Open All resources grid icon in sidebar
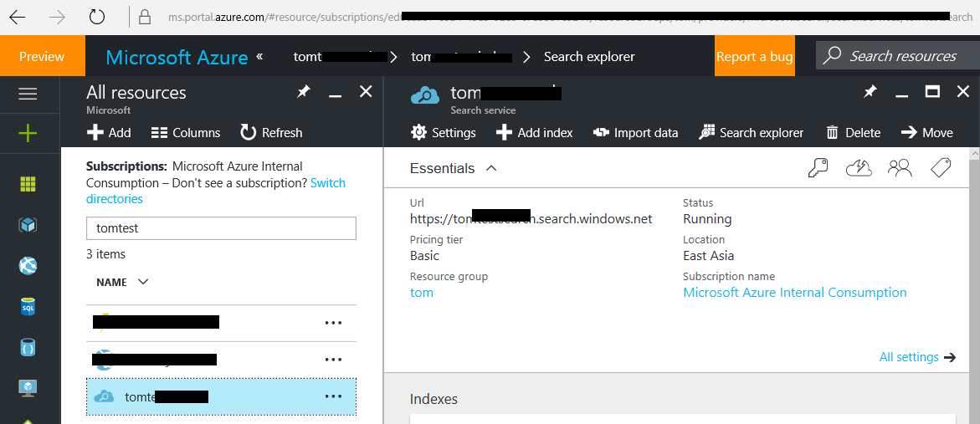 pyautogui.click(x=28, y=185)
